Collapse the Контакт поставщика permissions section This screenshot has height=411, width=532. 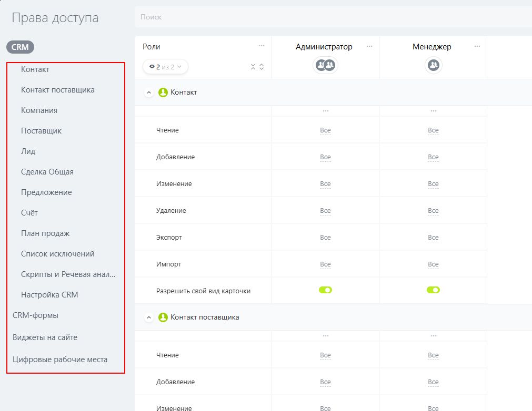[149, 317]
